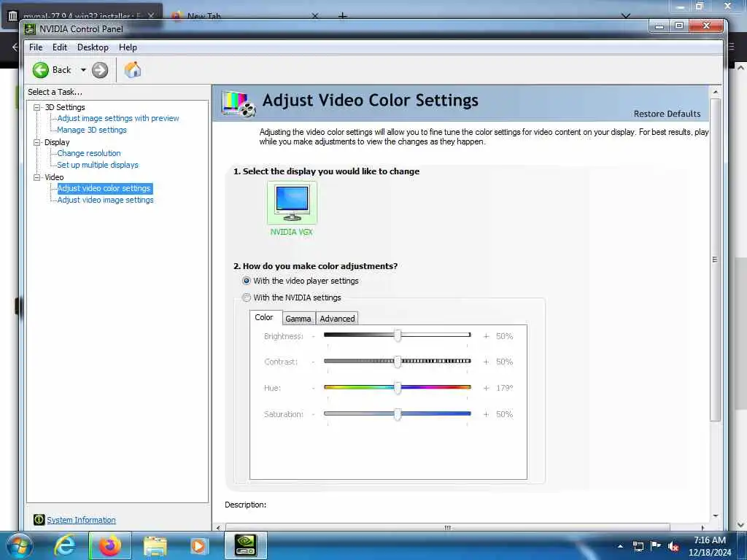Open the File menu
747x560 pixels.
[36, 47]
